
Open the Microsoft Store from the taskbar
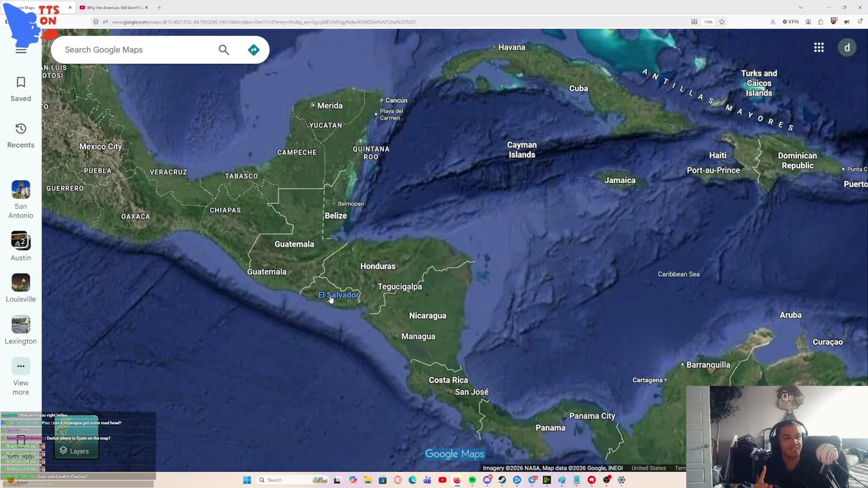[x=382, y=480]
